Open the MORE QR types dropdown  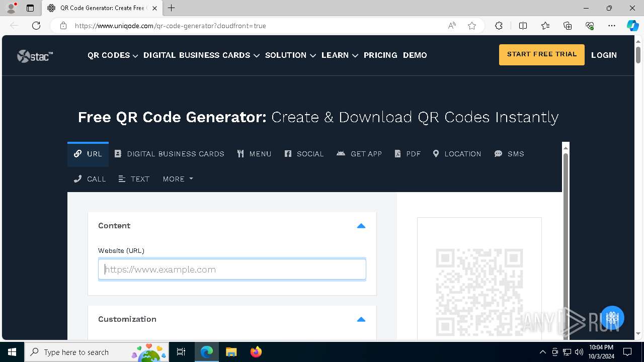pyautogui.click(x=178, y=179)
